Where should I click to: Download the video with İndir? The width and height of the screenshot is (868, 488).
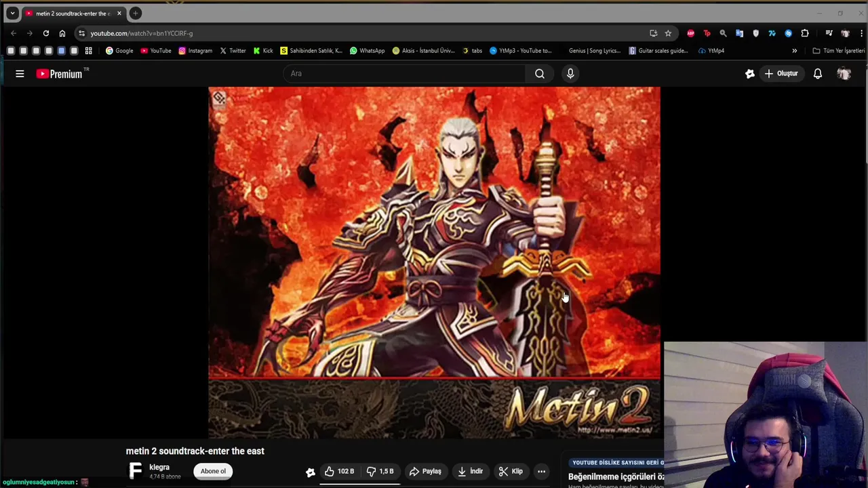(469, 471)
